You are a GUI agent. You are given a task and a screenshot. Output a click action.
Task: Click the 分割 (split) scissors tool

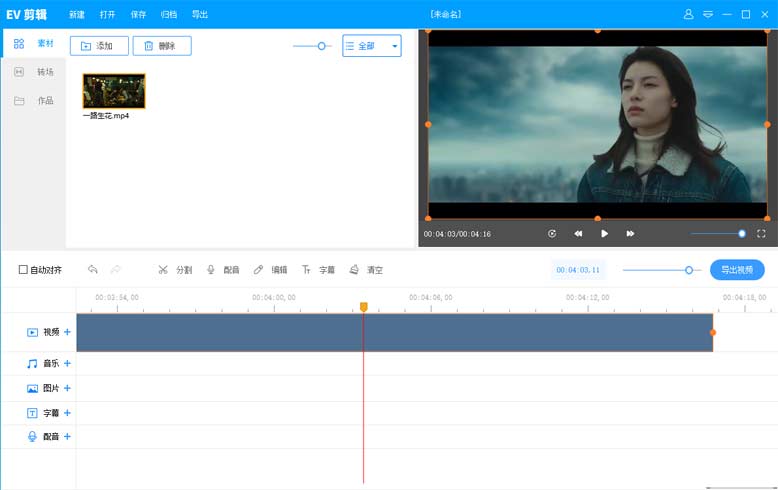point(174,270)
